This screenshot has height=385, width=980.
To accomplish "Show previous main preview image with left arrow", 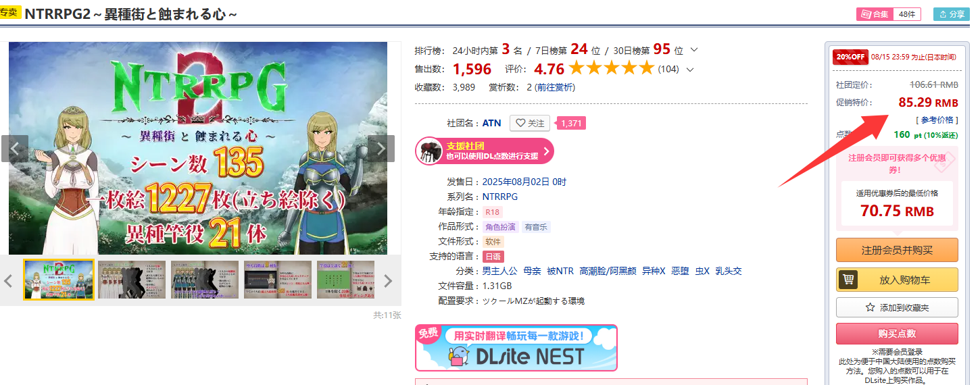I will [15, 149].
